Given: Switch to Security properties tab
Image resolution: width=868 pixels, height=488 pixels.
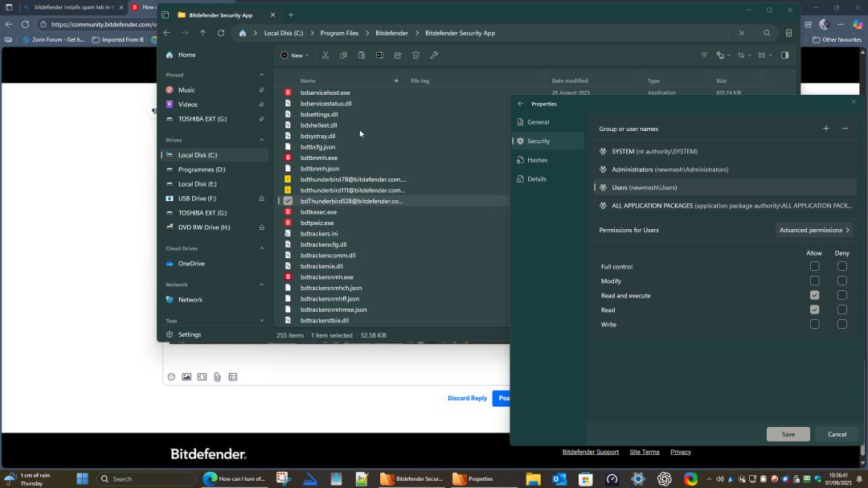Looking at the screenshot, I should coord(547,141).
